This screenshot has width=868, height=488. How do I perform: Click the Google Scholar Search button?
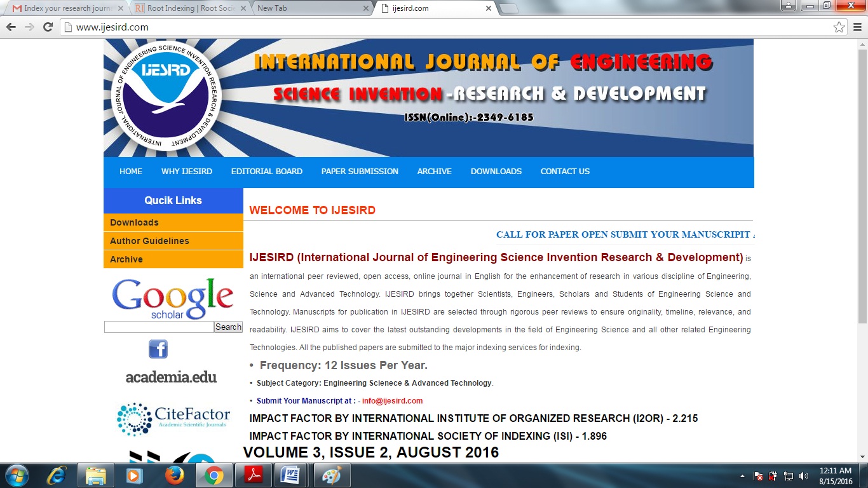(228, 327)
